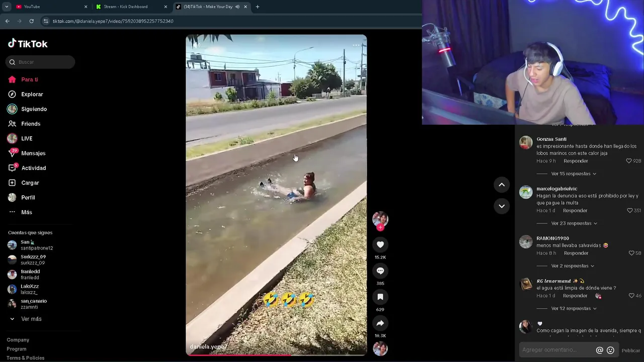This screenshot has width=644, height=362.
Task: Open a new browser tab
Action: [258, 7]
